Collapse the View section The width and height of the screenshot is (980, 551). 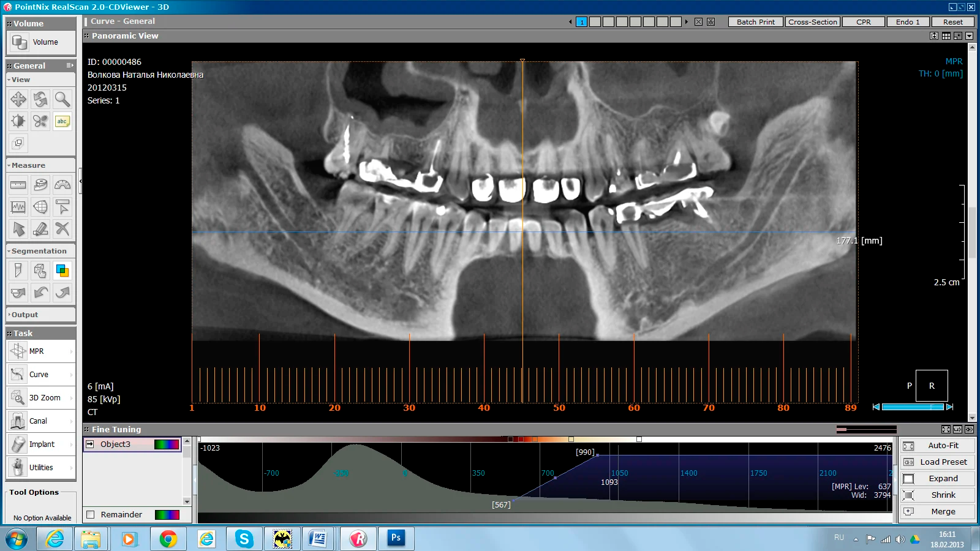coord(40,80)
